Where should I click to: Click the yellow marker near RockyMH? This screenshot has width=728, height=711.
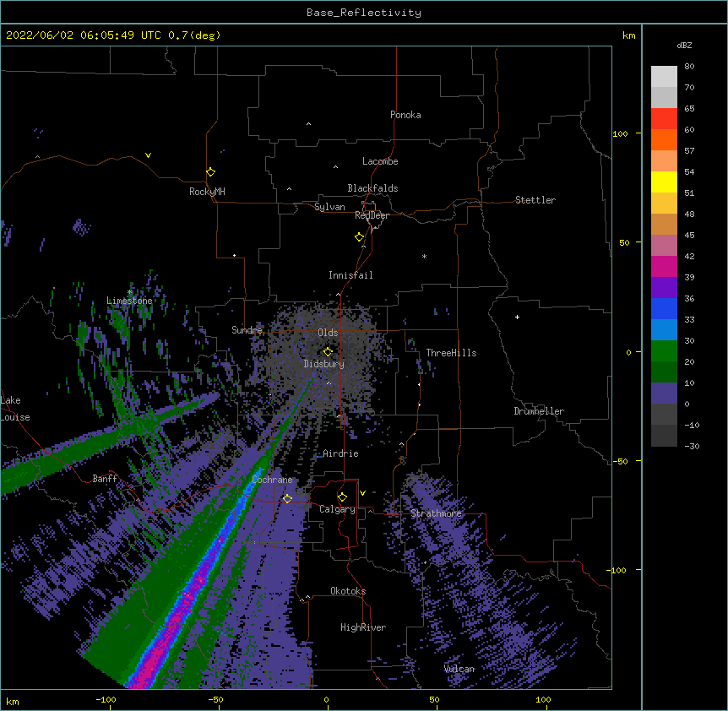pos(211,172)
